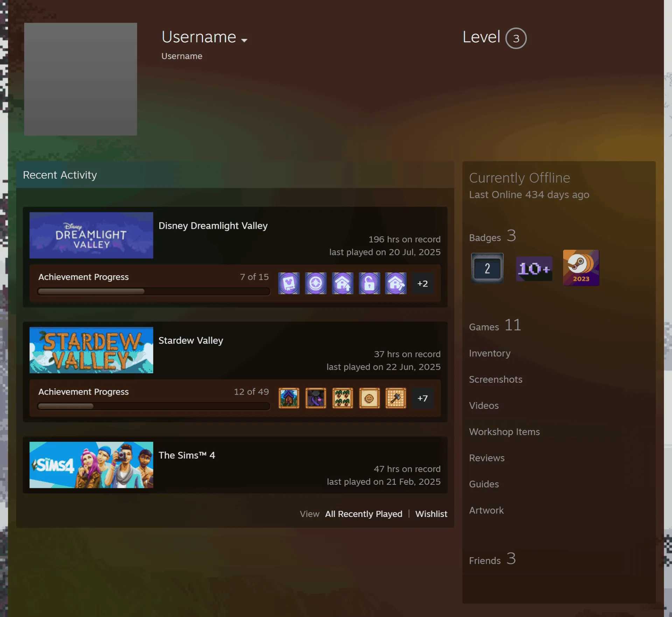Viewport: 672px width, 617px height.
Task: Open the Username dropdown arrow
Action: (244, 41)
